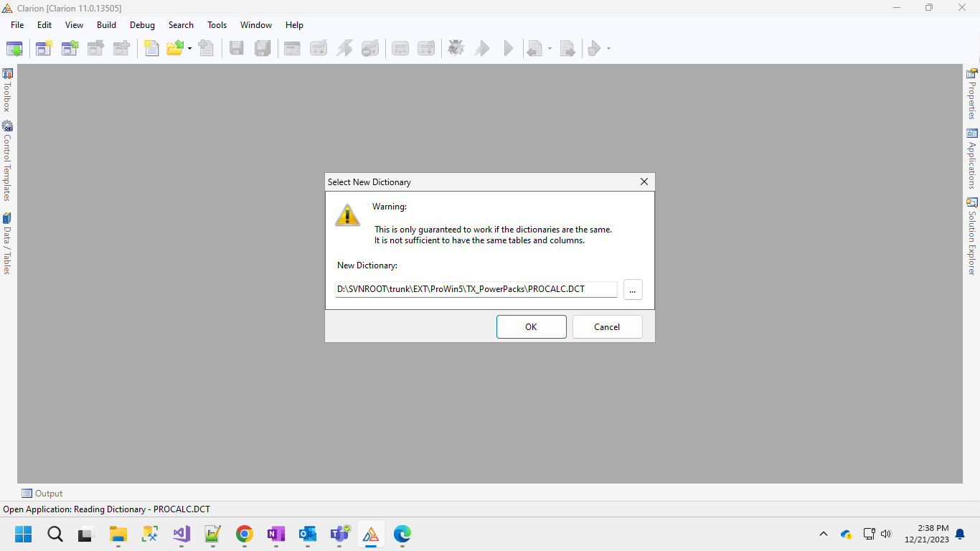980x551 pixels.
Task: Show hidden system tray icons chevron
Action: click(824, 534)
